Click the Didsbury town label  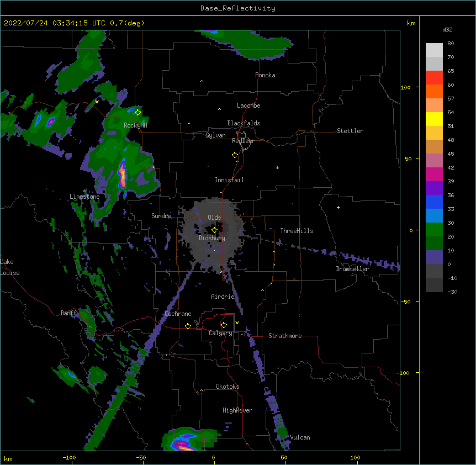coord(212,238)
